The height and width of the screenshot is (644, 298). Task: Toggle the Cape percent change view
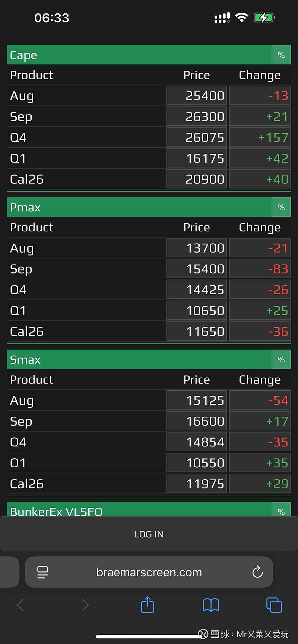pyautogui.click(x=281, y=55)
